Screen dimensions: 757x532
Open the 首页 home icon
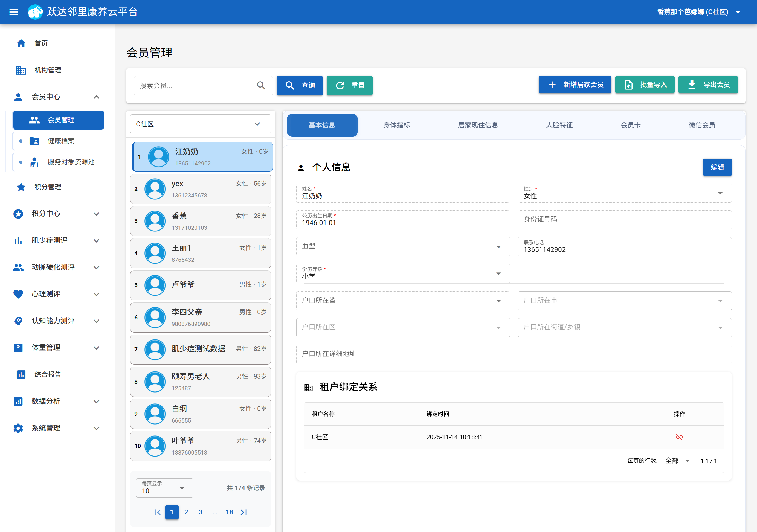(x=21, y=43)
